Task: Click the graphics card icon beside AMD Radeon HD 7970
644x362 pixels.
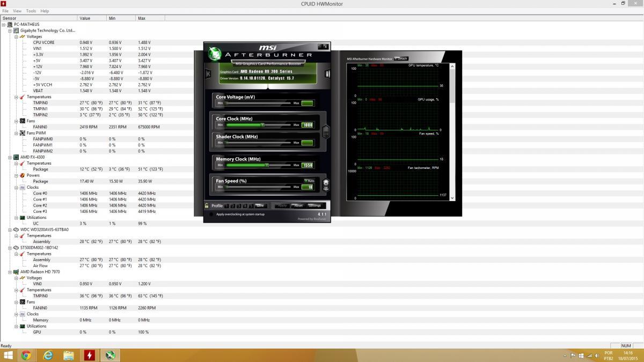Action: click(16, 272)
